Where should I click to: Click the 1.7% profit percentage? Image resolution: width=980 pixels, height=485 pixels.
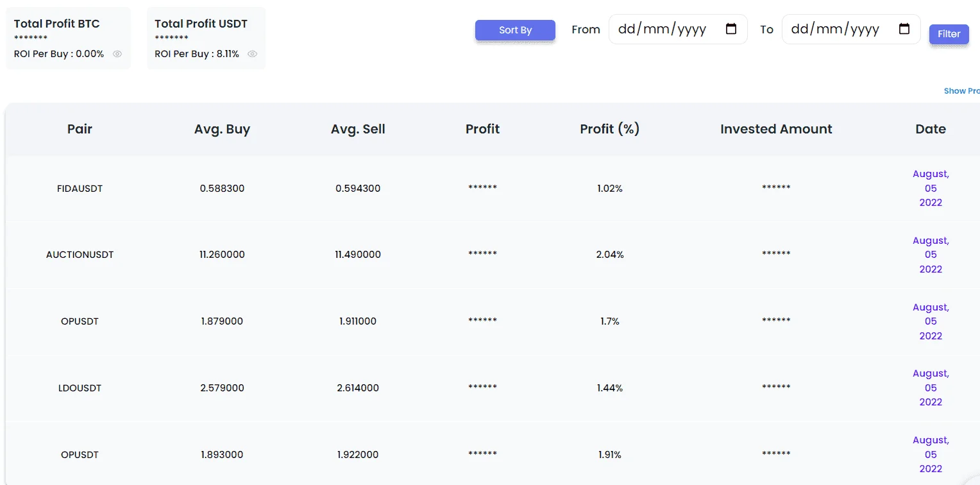coord(609,321)
